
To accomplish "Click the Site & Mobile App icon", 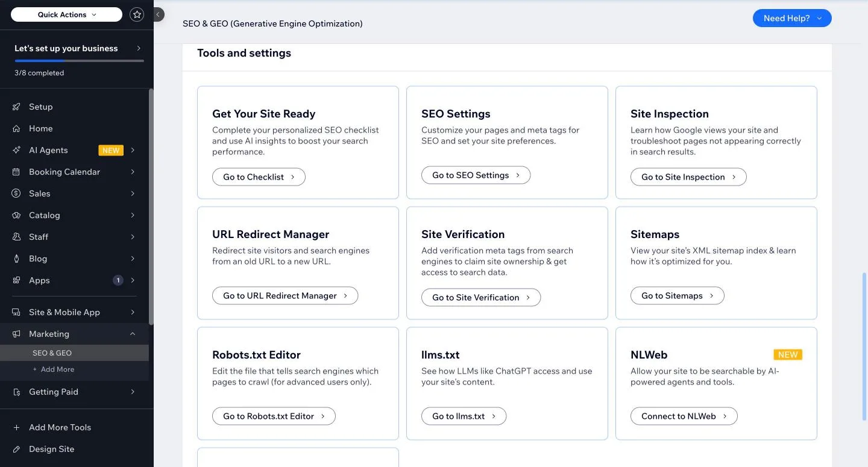I will [17, 312].
